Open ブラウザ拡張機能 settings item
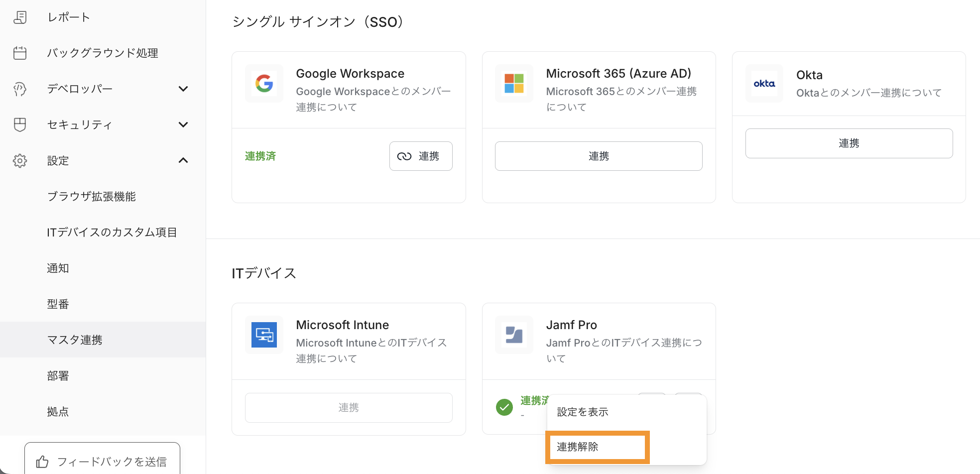The image size is (980, 474). click(x=91, y=197)
